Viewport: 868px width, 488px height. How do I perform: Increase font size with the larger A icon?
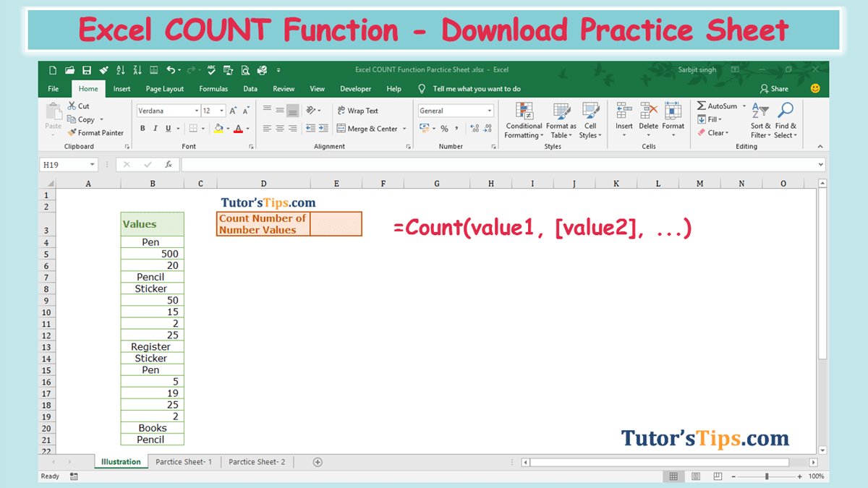(x=233, y=111)
